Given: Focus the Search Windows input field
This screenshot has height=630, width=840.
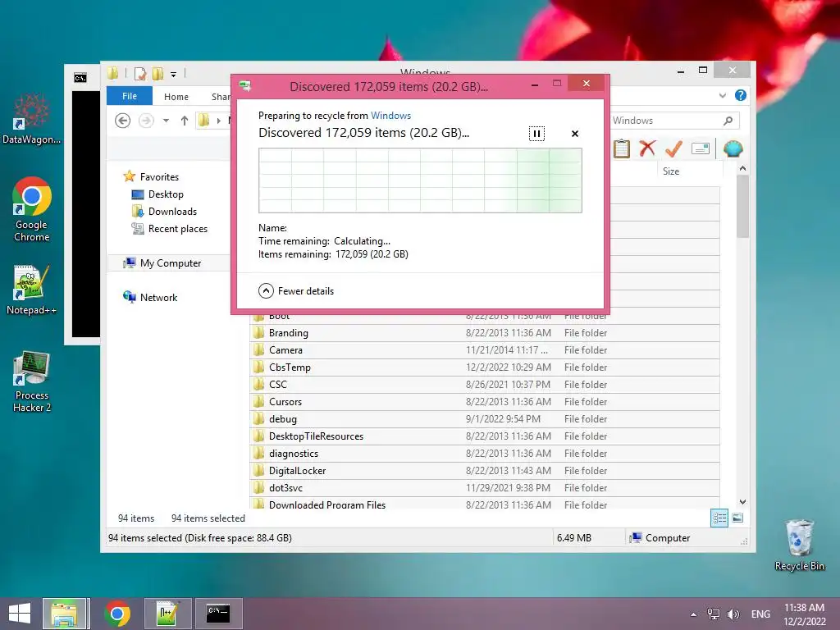Looking at the screenshot, I should [665, 121].
